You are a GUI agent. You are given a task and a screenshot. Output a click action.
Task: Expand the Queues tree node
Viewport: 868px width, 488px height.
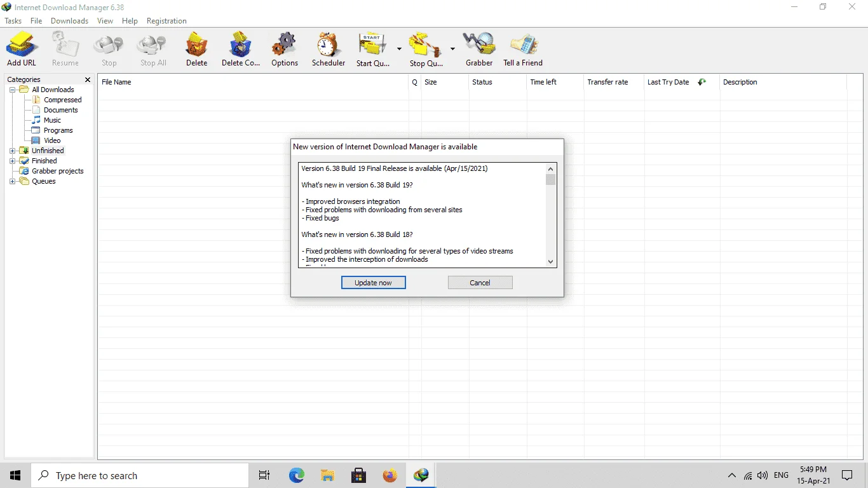pyautogui.click(x=13, y=181)
